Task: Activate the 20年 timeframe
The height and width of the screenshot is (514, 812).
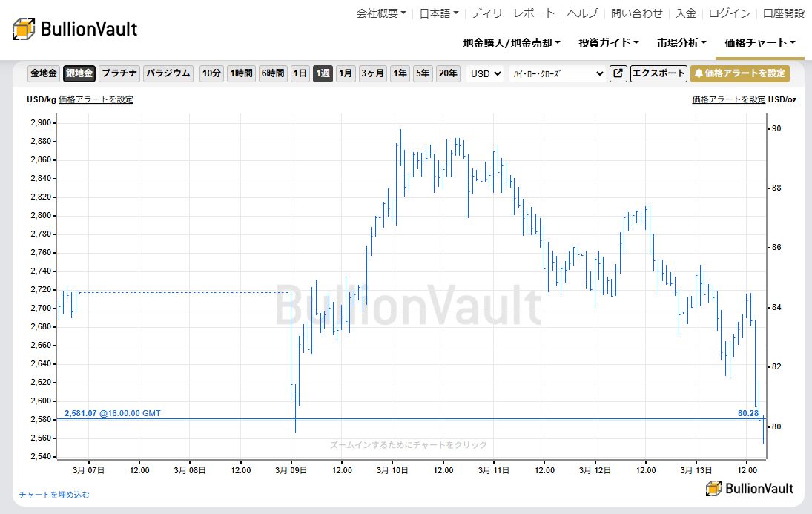Action: tap(448, 73)
